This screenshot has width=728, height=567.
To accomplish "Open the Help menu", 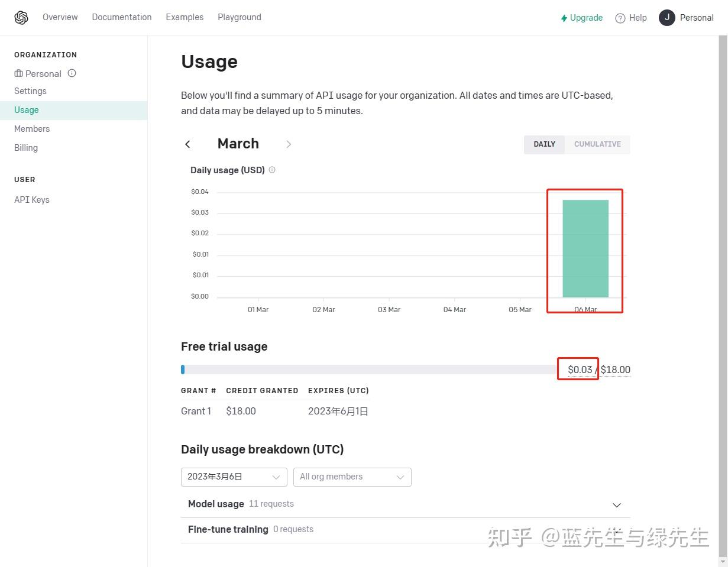I will [x=630, y=18].
